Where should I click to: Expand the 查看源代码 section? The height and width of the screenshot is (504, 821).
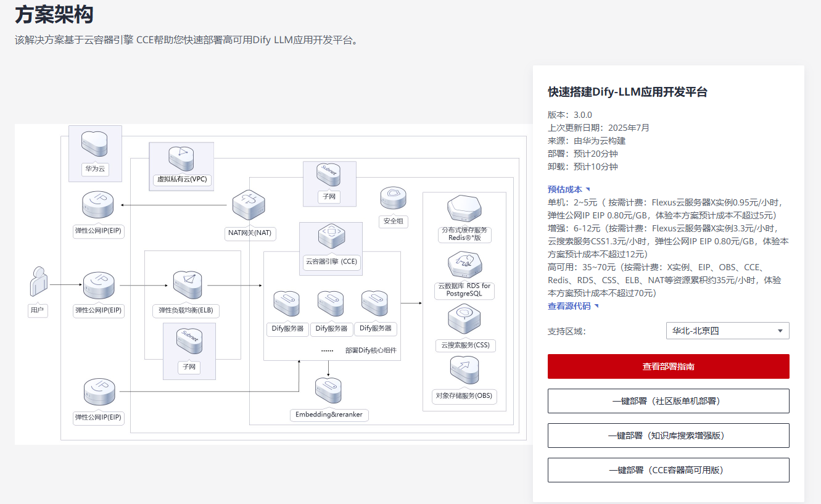(573, 306)
